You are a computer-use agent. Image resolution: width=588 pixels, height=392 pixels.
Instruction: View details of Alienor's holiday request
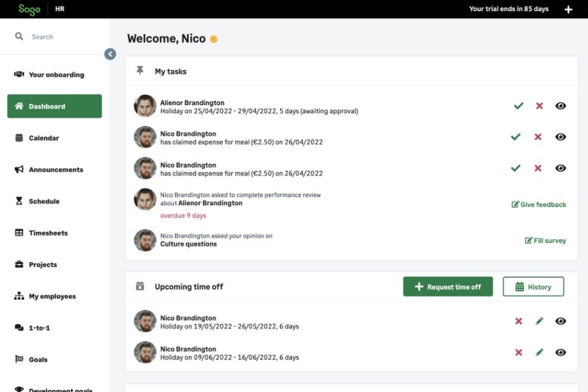point(561,106)
